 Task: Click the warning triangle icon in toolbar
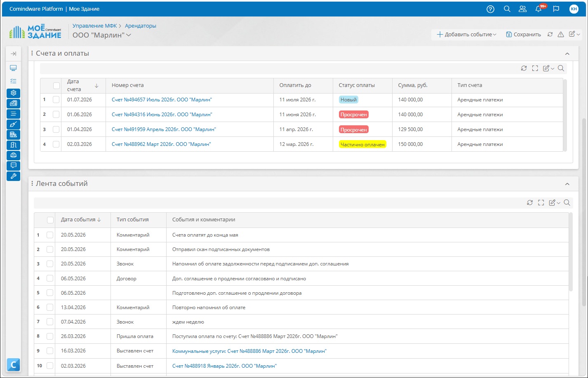[x=561, y=35]
